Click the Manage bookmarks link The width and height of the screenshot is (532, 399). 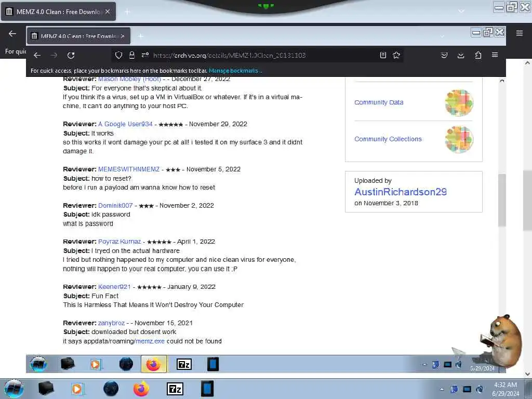coord(235,71)
